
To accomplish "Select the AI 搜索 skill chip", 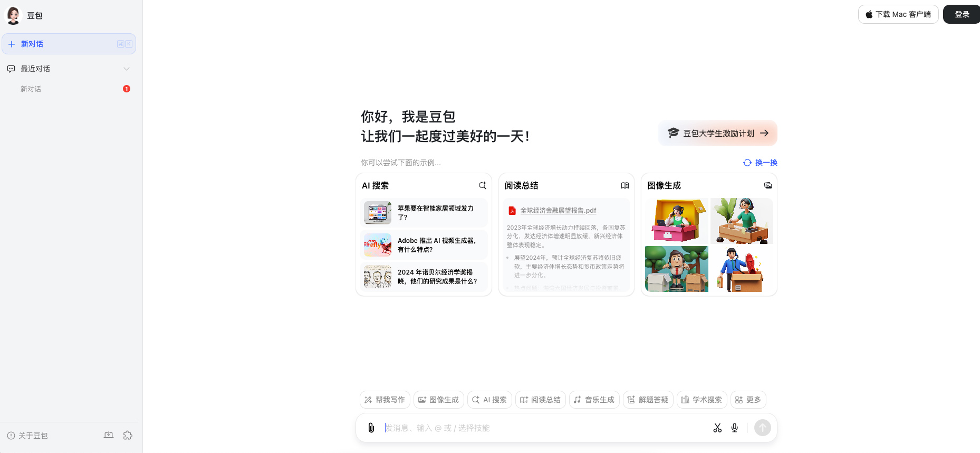I will (489, 400).
